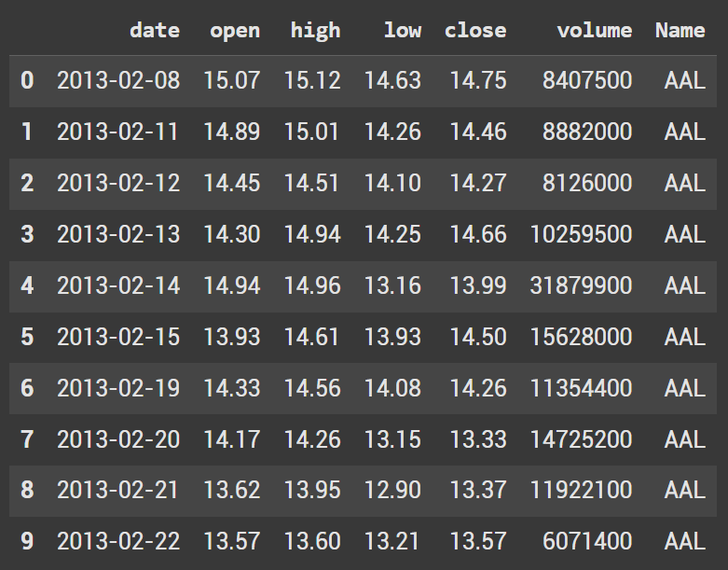Click the "close" column header
The height and width of the screenshot is (570, 728).
[475, 30]
